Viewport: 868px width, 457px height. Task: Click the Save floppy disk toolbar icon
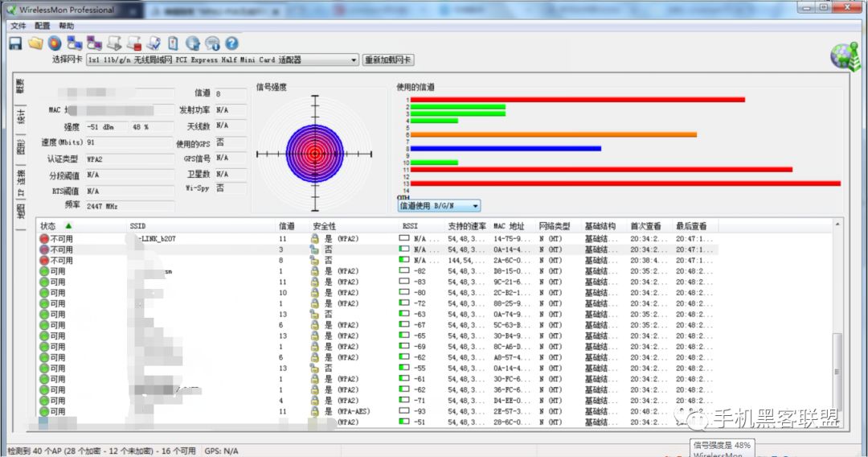(15, 43)
